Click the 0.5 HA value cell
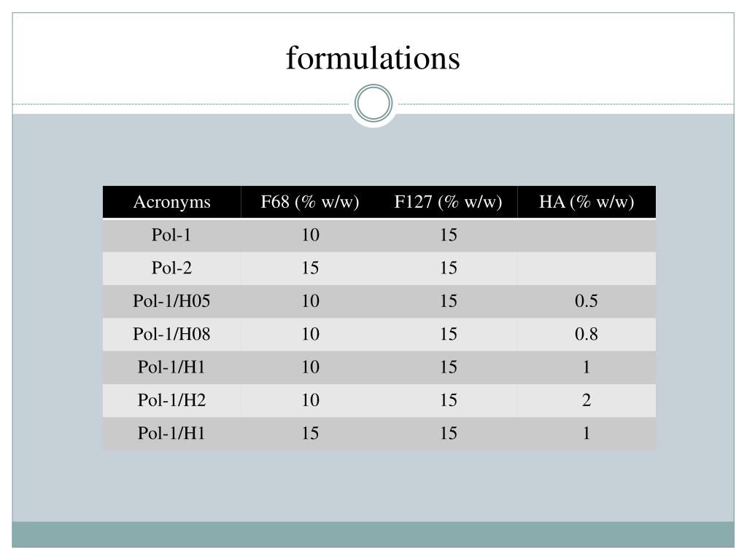This screenshot has width=747, height=560. click(x=587, y=301)
